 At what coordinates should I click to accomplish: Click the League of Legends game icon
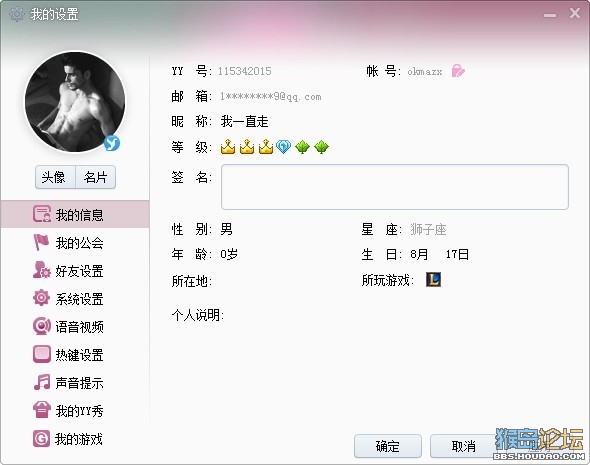(x=433, y=280)
